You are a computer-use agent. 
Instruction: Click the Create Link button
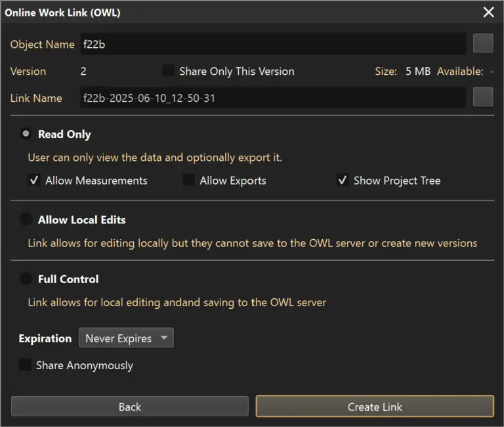click(x=374, y=407)
